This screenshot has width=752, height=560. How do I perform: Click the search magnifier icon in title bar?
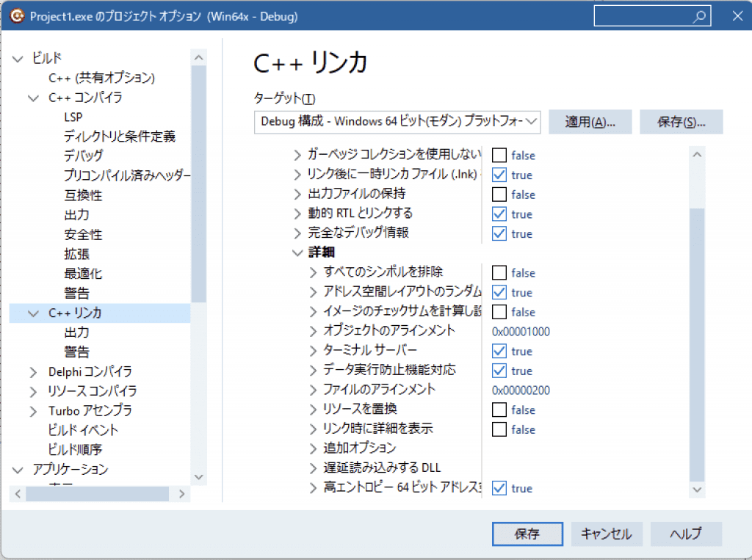point(699,16)
